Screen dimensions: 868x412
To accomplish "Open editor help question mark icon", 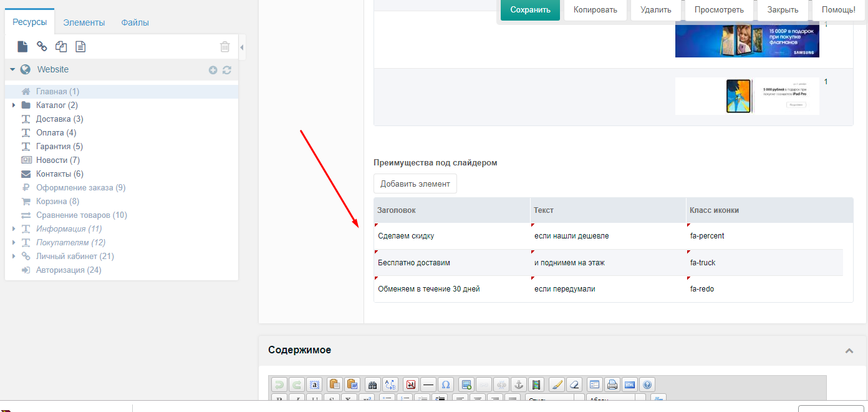I will tap(647, 385).
